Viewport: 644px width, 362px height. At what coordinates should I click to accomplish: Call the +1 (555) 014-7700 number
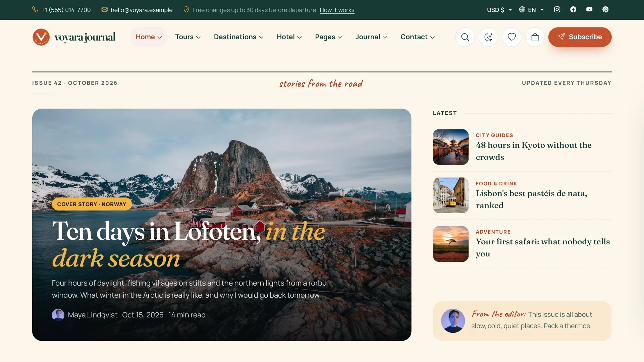(66, 10)
